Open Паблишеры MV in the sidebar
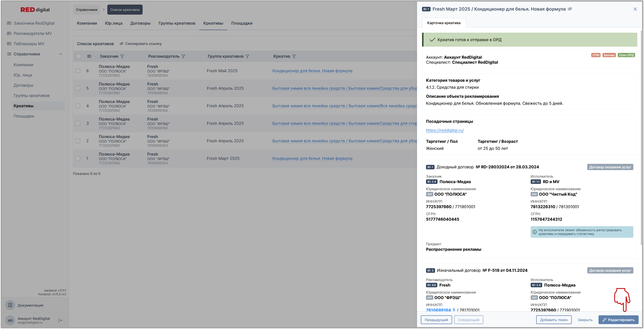Screen dimensions: 644x329 tap(29, 44)
